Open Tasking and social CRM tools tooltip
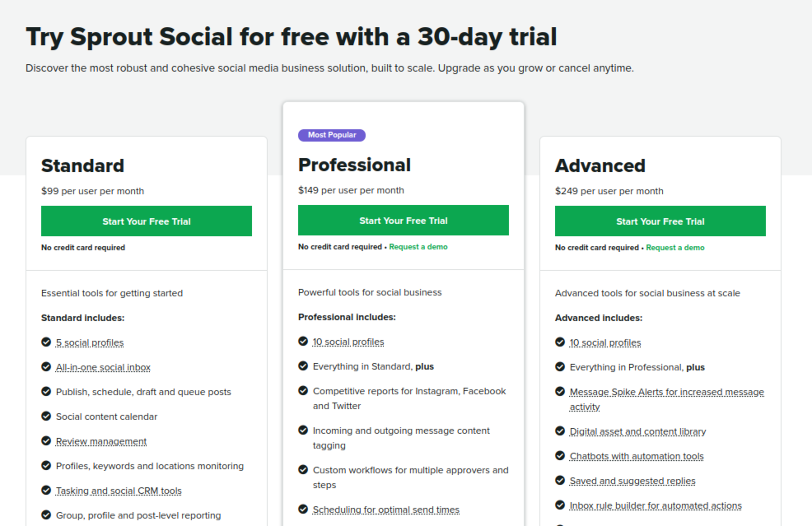The image size is (812, 526). click(119, 490)
